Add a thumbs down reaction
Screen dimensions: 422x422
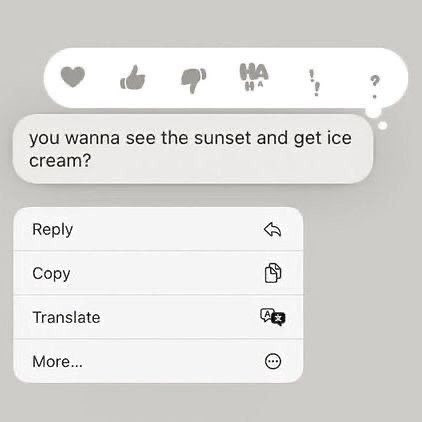[x=193, y=80]
